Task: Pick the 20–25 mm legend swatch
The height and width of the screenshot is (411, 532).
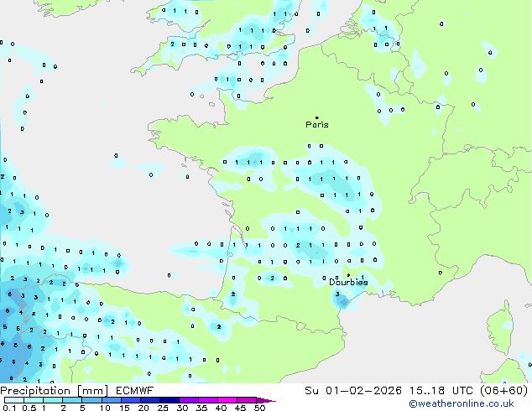Action: pos(149,400)
